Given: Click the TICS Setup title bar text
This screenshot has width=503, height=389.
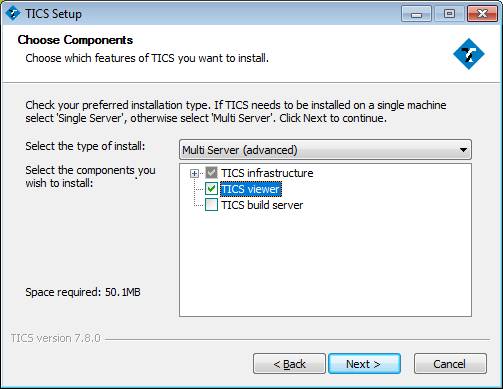Looking at the screenshot, I should click(x=53, y=14).
